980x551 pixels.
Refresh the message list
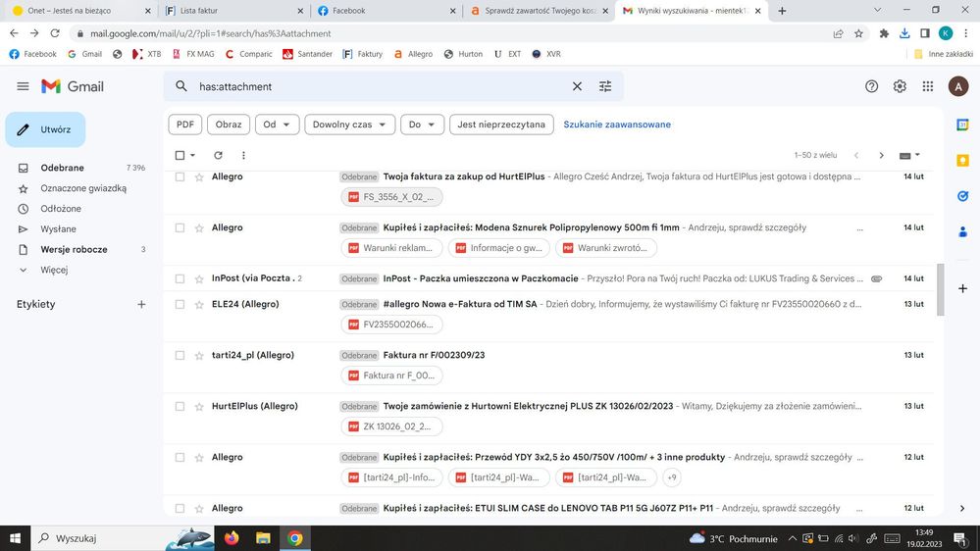[218, 155]
